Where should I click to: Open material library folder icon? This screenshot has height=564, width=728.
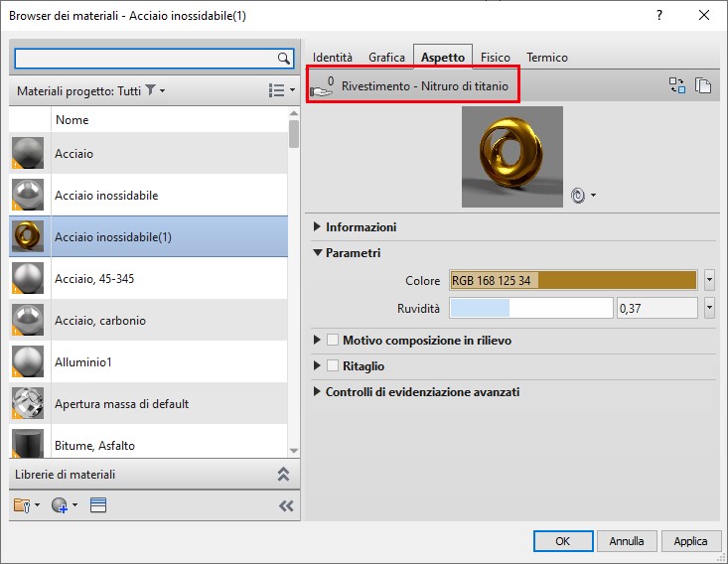point(22,505)
